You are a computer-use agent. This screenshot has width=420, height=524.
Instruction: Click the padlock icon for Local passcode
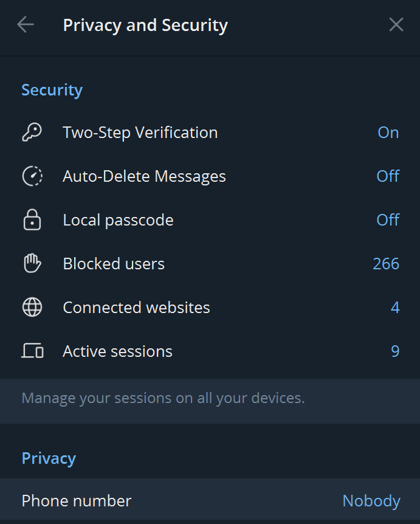click(x=32, y=219)
